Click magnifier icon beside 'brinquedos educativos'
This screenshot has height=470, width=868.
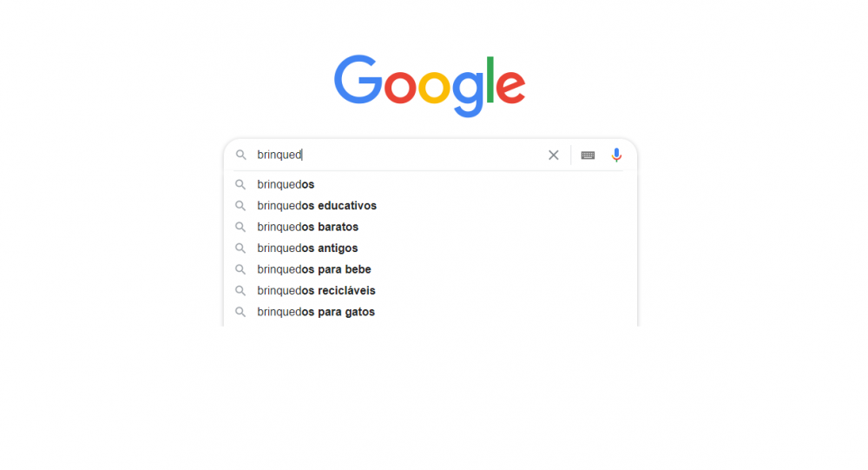click(x=240, y=206)
